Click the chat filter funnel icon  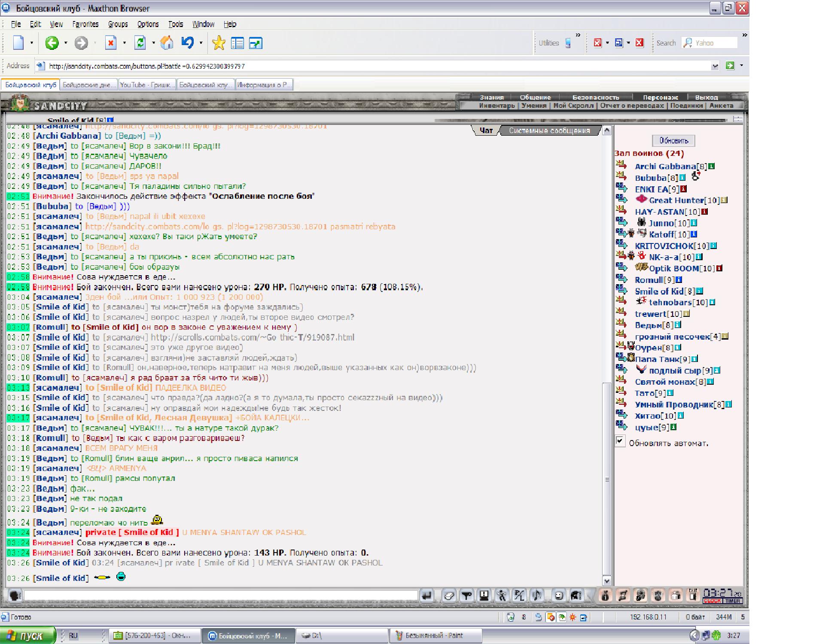tap(466, 595)
